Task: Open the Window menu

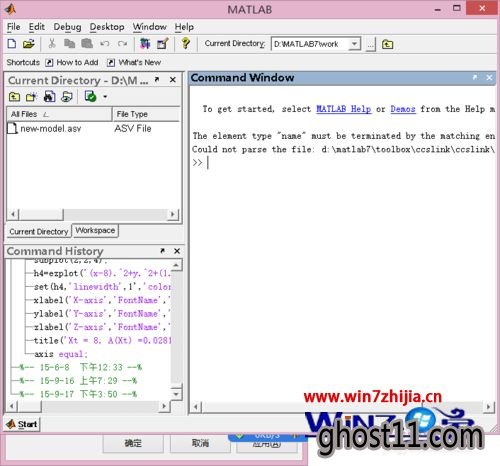Action: (150, 27)
